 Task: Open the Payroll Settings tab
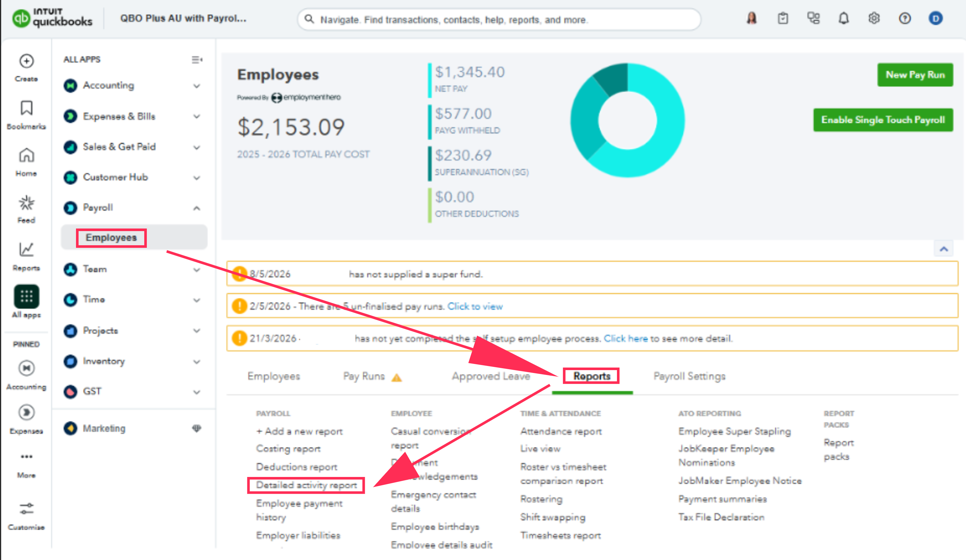coord(689,377)
